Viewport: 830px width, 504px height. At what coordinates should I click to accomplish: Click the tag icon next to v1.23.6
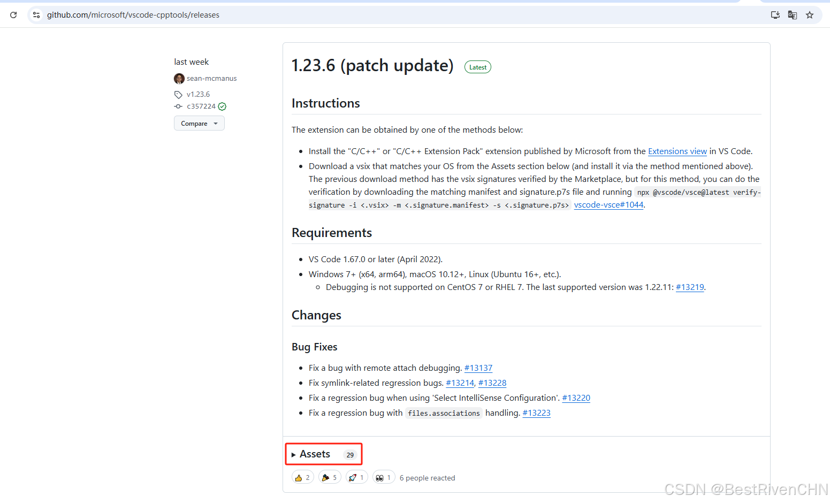click(178, 95)
